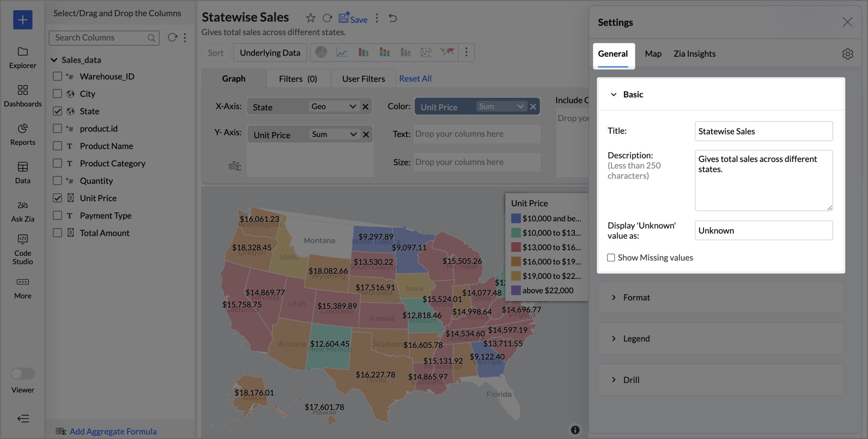Open Dashboards from the left sidebar
The image size is (868, 439).
pos(23,95)
